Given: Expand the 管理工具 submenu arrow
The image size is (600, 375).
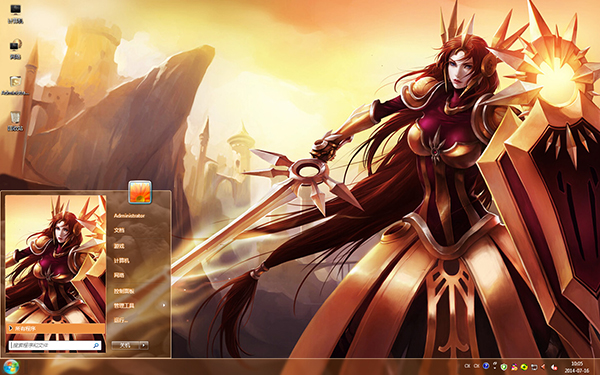Looking at the screenshot, I should tap(164, 305).
